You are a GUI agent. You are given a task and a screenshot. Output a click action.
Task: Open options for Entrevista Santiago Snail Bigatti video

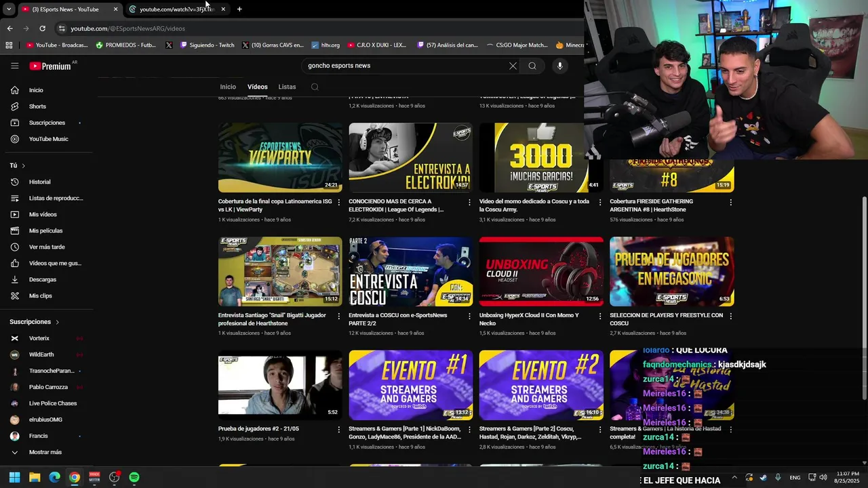point(339,316)
